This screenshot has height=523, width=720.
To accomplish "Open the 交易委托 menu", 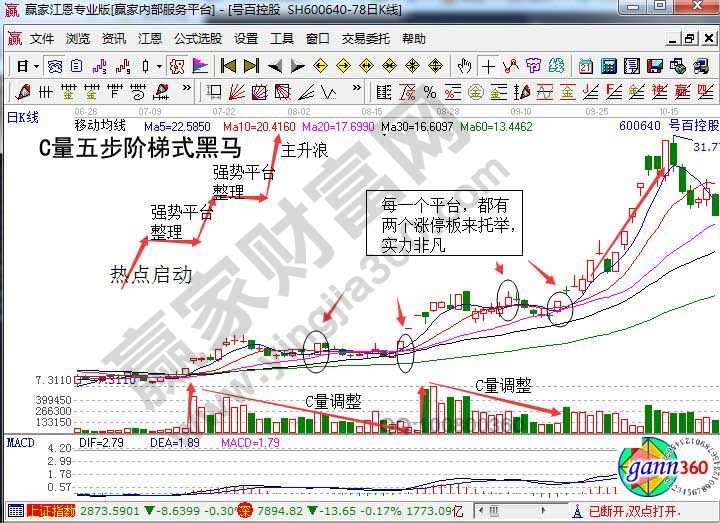I will [x=366, y=39].
